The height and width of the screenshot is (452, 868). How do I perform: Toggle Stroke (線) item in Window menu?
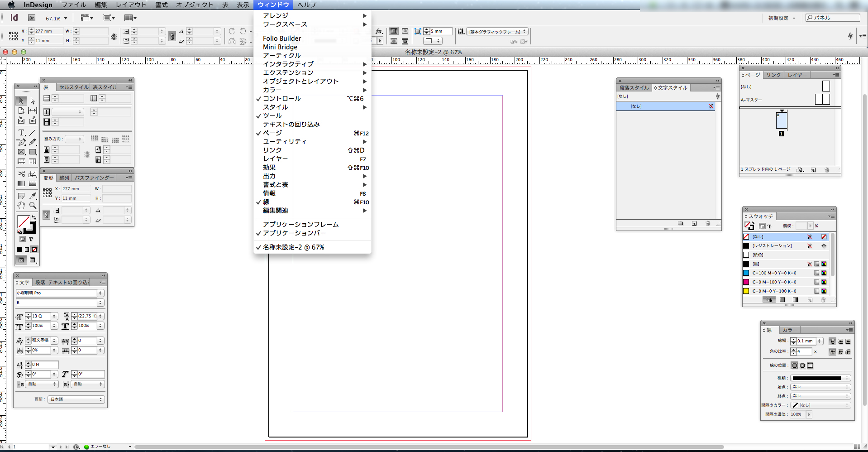(x=312, y=202)
